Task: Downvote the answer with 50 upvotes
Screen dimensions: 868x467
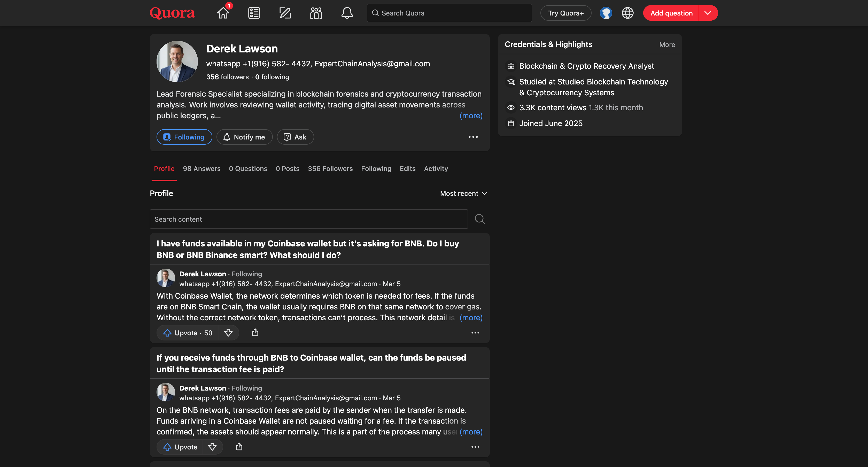Action: pyautogui.click(x=228, y=333)
